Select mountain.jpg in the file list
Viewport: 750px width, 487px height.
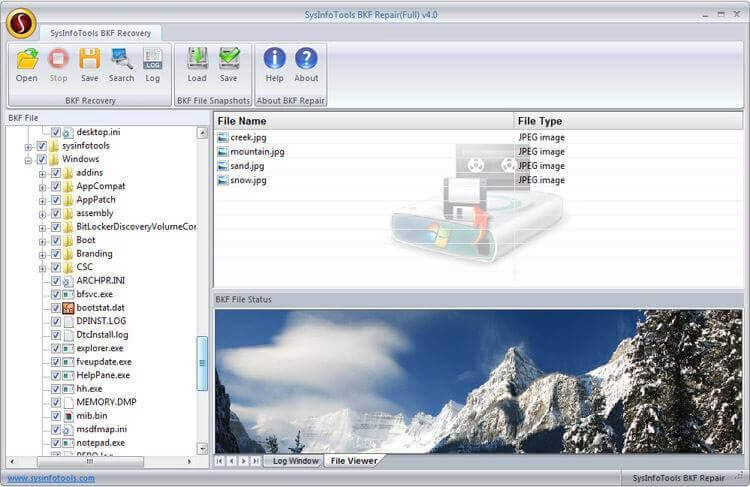(x=257, y=152)
